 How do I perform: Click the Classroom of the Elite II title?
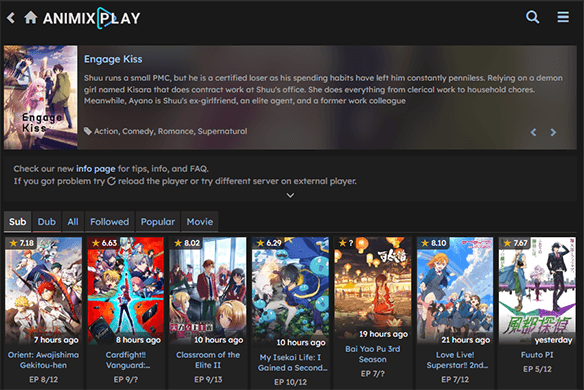click(208, 360)
